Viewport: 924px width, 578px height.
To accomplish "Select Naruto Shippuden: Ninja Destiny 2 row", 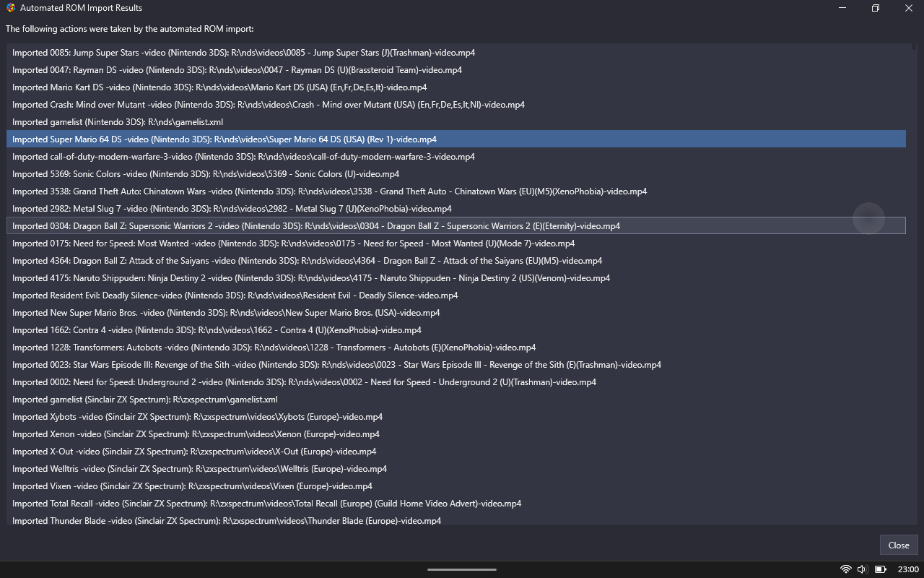I will pos(456,278).
